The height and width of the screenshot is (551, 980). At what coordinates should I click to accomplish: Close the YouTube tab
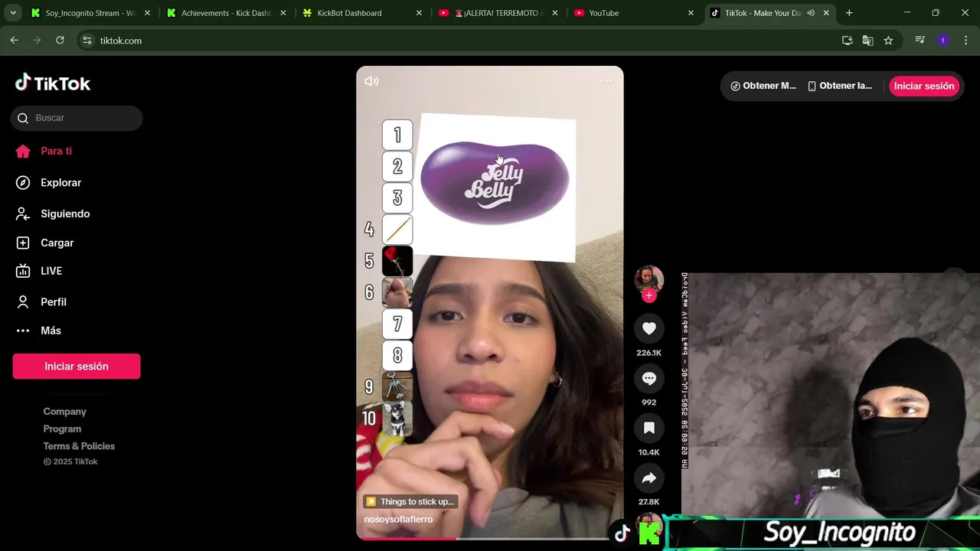pyautogui.click(x=691, y=13)
